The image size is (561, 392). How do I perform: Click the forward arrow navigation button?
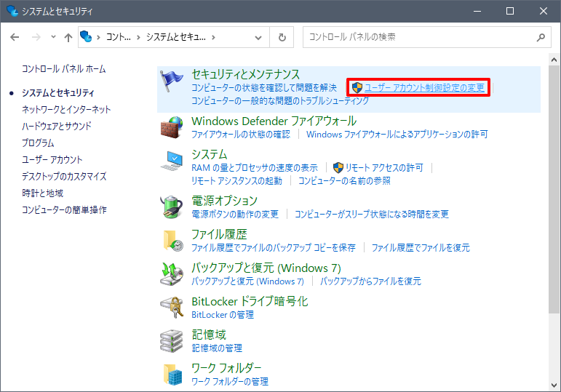coord(36,37)
